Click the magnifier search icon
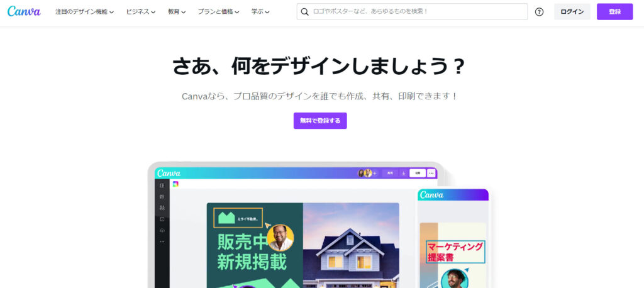Image resolution: width=644 pixels, height=288 pixels. tap(305, 12)
